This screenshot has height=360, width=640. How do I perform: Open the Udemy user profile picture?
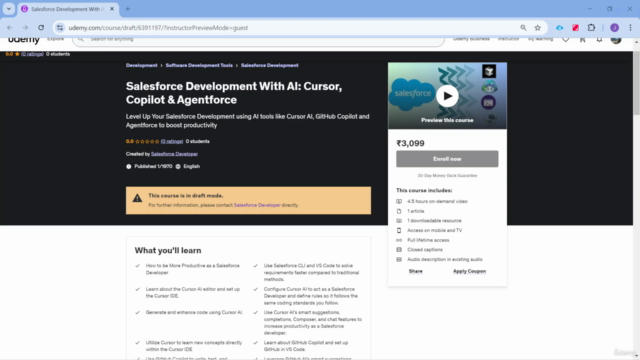tap(616, 40)
